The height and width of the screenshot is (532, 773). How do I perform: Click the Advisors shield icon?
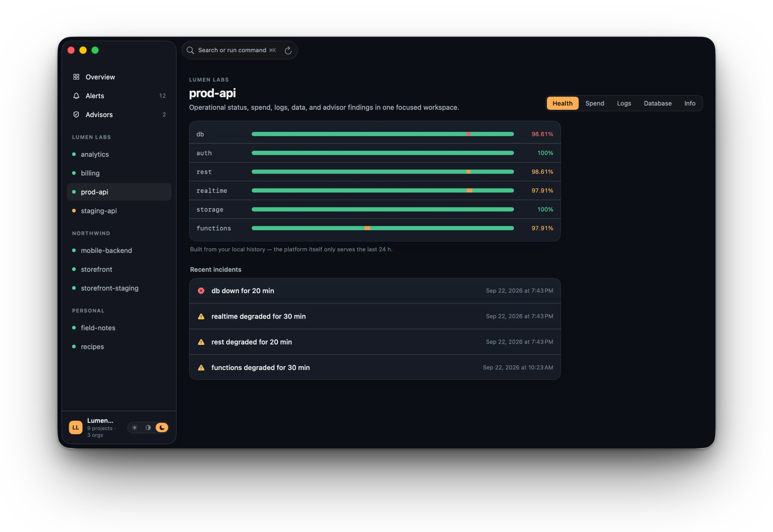[x=76, y=114]
